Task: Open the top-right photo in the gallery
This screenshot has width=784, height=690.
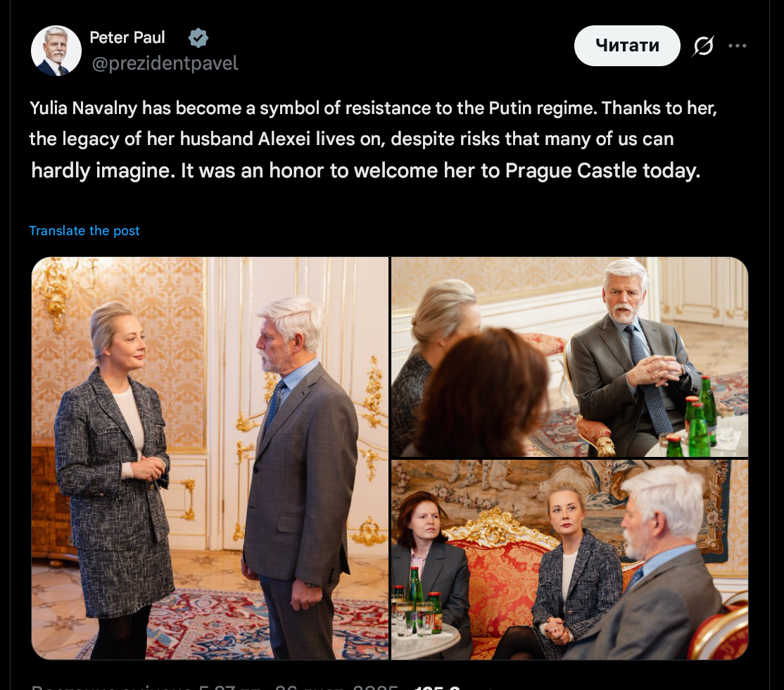Action: 569,356
